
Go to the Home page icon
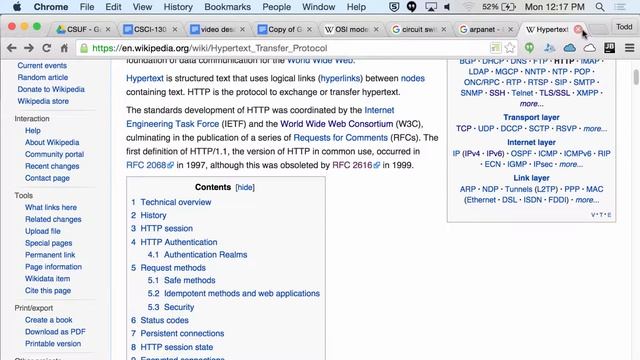click(x=64, y=48)
